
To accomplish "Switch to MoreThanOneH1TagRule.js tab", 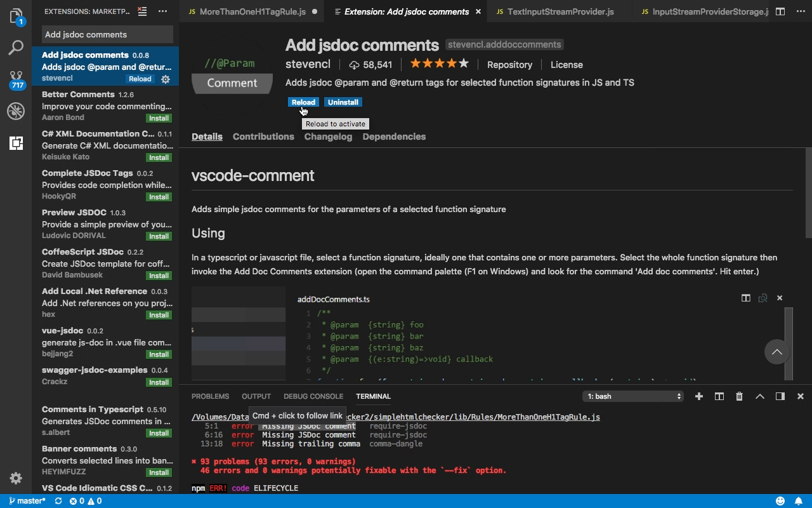I will [254, 11].
